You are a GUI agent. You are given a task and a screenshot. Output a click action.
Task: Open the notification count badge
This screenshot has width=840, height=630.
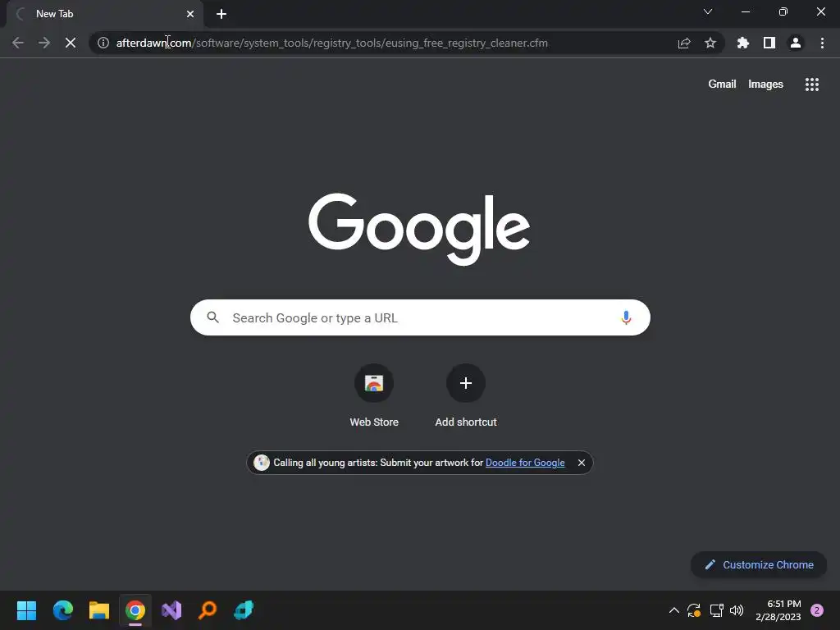[817, 610]
